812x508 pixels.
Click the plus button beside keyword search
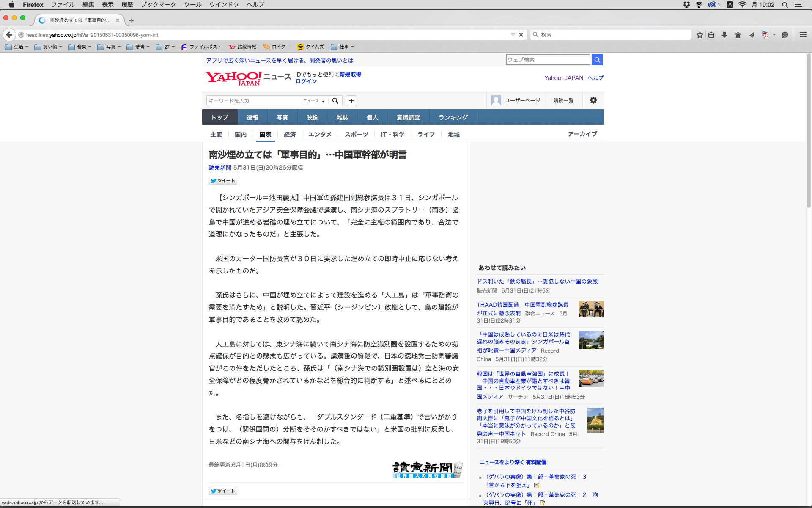tap(351, 101)
